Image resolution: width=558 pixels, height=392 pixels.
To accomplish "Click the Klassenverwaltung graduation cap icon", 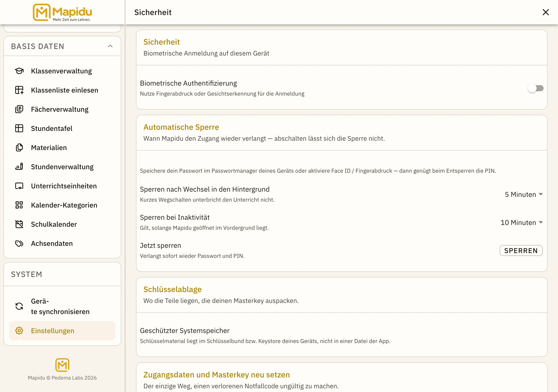I will [19, 71].
